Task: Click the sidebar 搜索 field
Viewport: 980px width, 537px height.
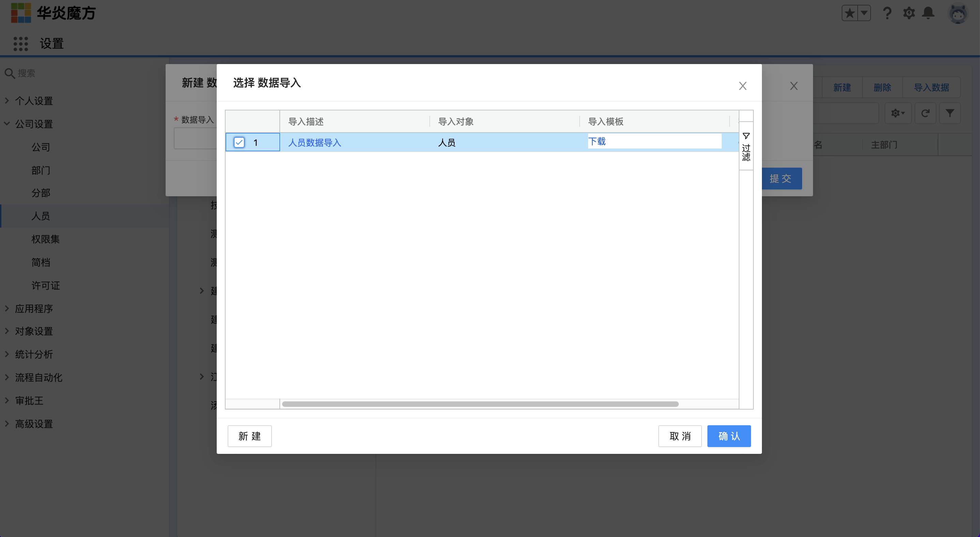Action: point(85,73)
